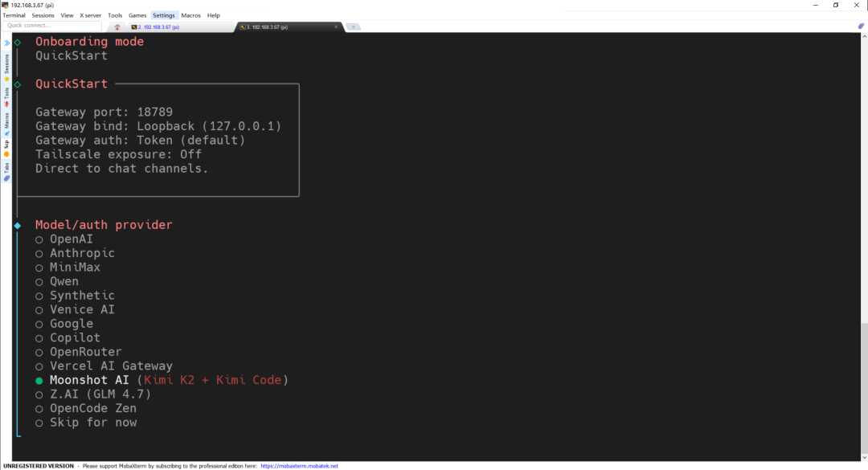Open the Macros menu

point(191,15)
